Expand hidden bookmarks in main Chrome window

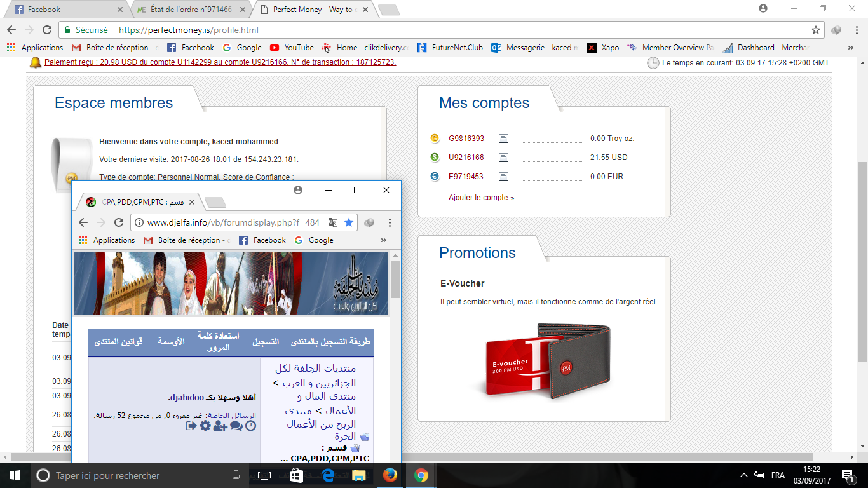pyautogui.click(x=851, y=48)
